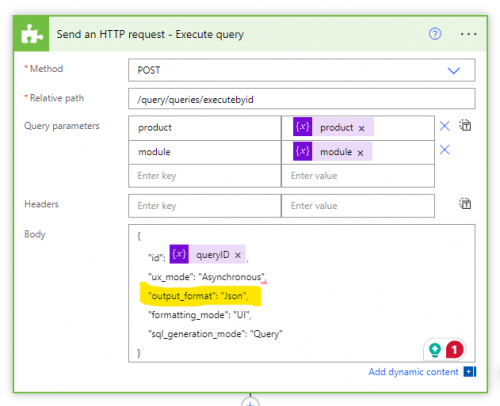The image size is (500, 406).
Task: Click the Headers Enter key field
Action: pos(205,206)
